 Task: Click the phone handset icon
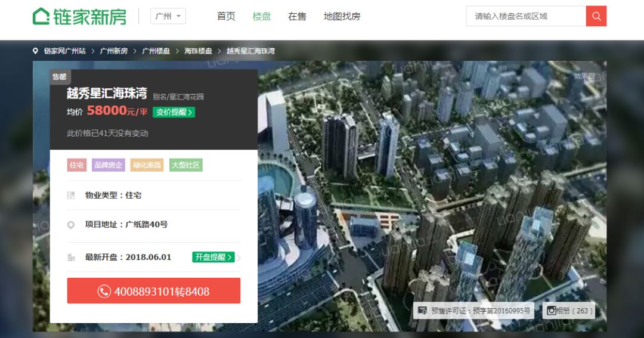(104, 291)
